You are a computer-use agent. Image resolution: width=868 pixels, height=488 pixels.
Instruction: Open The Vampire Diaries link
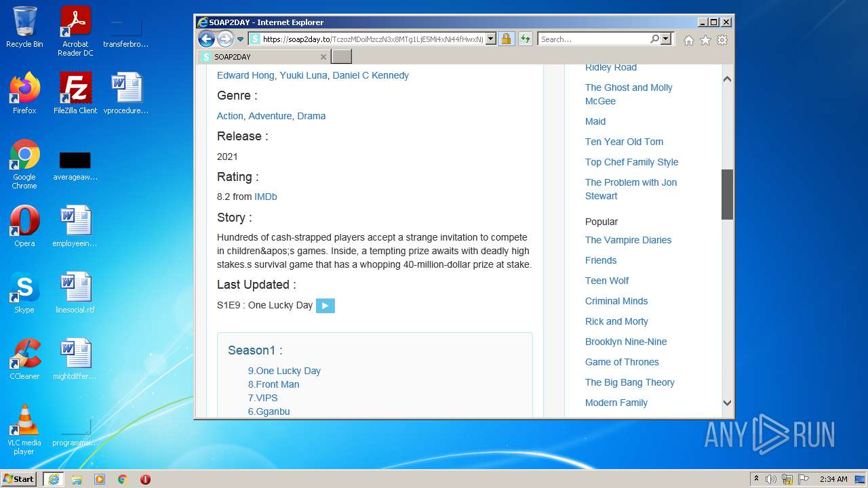click(x=628, y=240)
